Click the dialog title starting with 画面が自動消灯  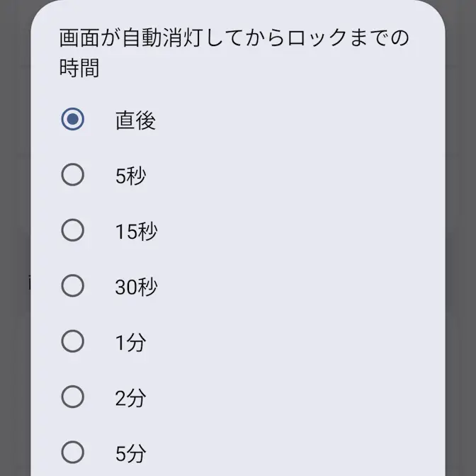pyautogui.click(x=234, y=38)
